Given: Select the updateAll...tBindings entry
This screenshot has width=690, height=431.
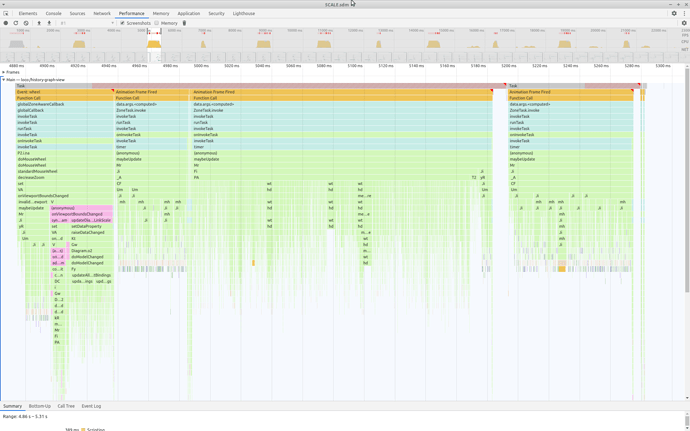Looking at the screenshot, I should point(92,275).
